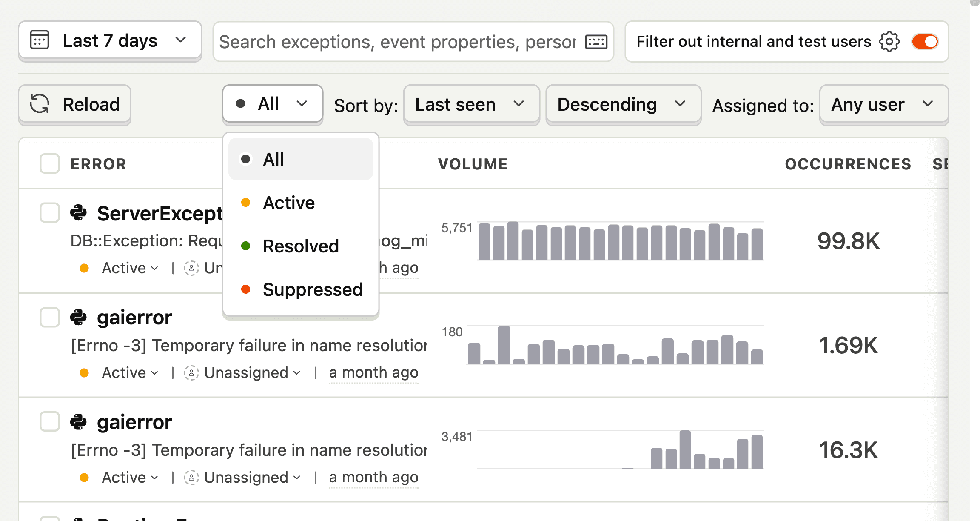Screen dimensions: 980x521
Task: Open the Last seen sort dropdown
Action: pos(471,104)
